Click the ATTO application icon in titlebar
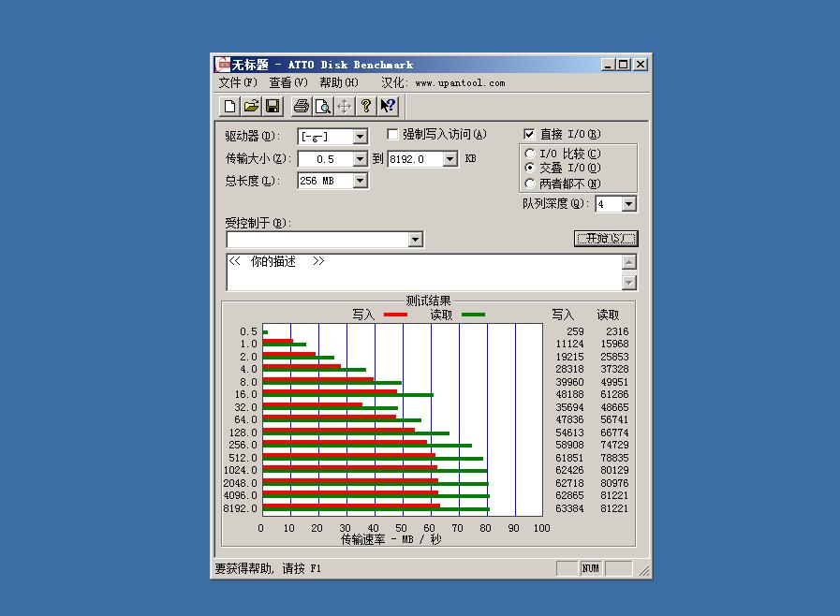The height and width of the screenshot is (616, 840). pos(224,64)
